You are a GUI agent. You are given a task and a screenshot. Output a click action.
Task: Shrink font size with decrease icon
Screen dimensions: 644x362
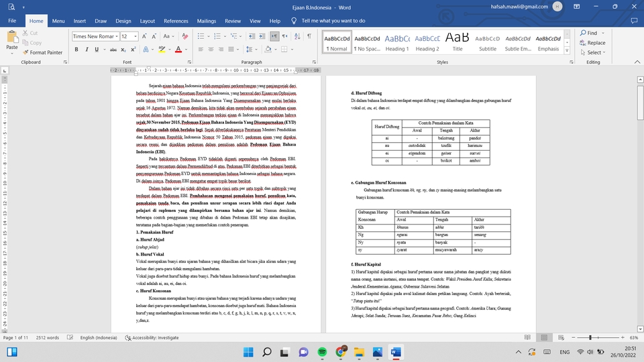point(154,36)
